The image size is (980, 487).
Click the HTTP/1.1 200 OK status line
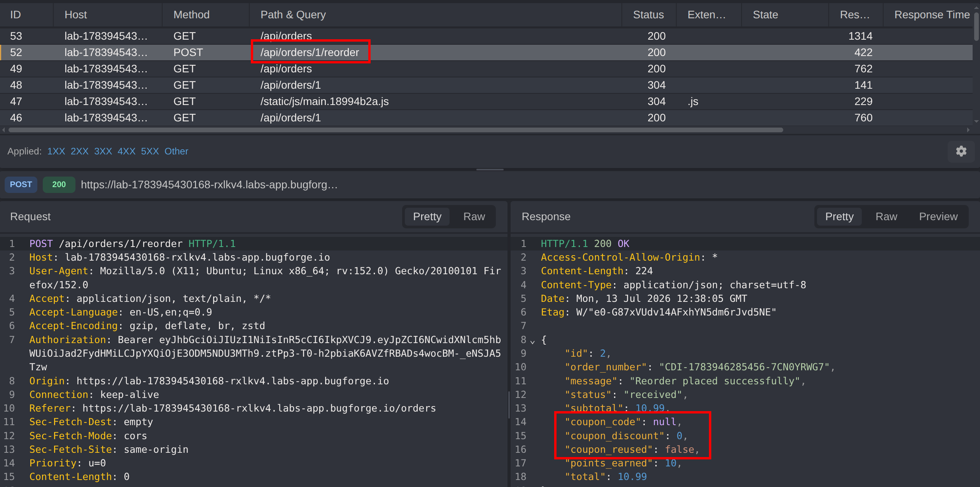(x=585, y=244)
